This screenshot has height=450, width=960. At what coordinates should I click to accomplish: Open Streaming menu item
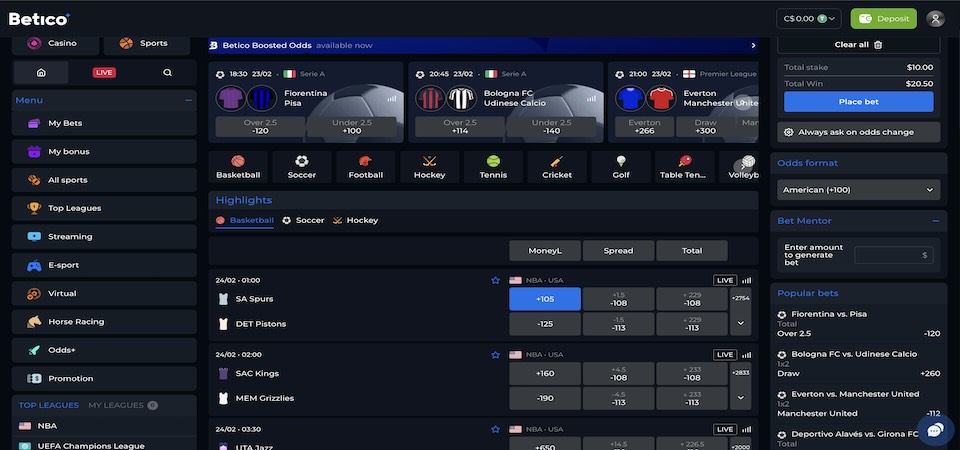(104, 236)
